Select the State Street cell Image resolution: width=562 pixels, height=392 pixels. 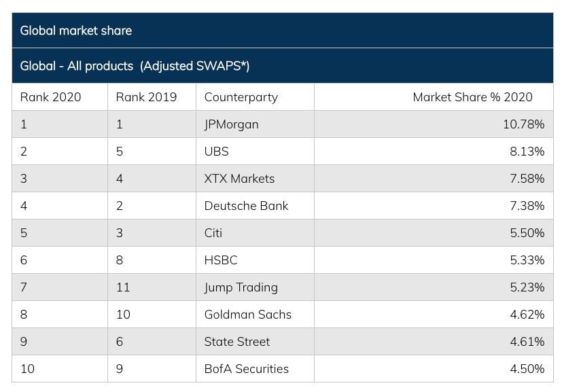[237, 342]
